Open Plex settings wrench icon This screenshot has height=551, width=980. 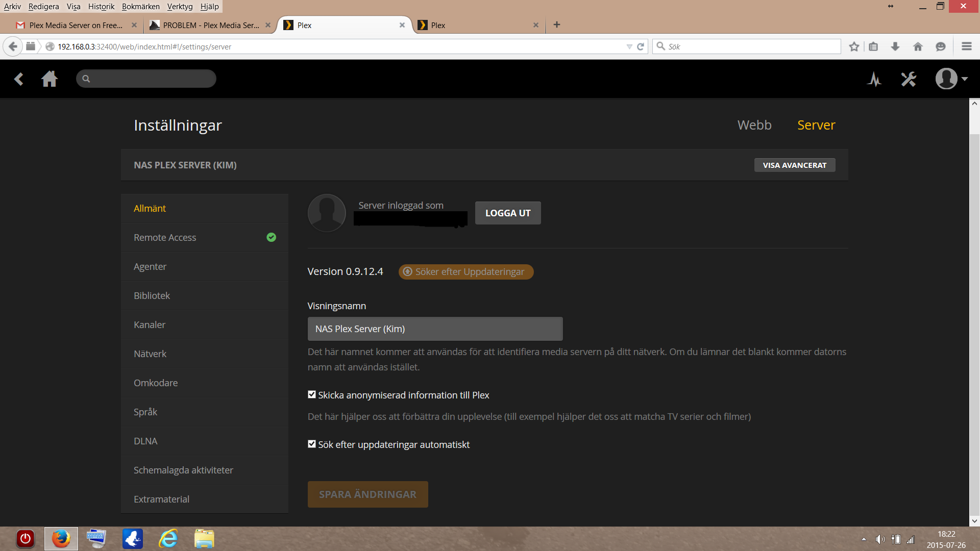pos(909,79)
